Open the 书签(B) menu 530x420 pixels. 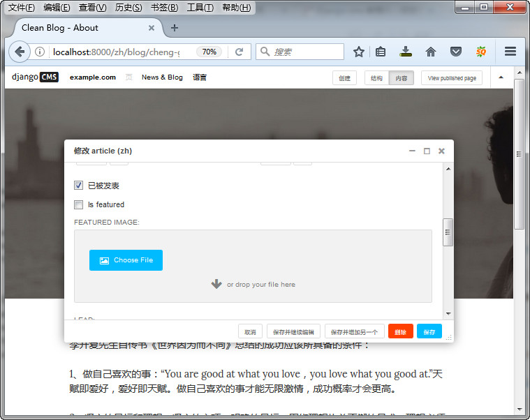(x=164, y=8)
